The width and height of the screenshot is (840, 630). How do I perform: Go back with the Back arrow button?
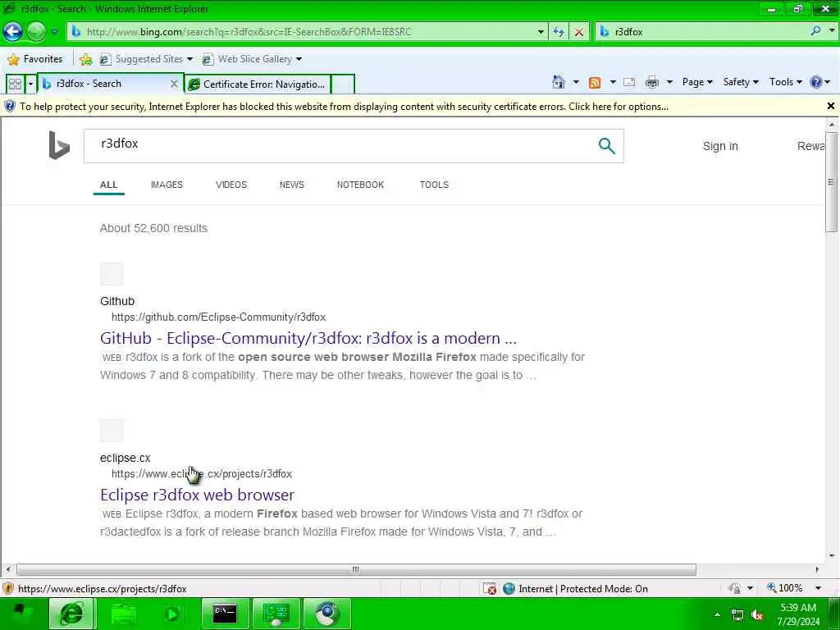[x=12, y=32]
